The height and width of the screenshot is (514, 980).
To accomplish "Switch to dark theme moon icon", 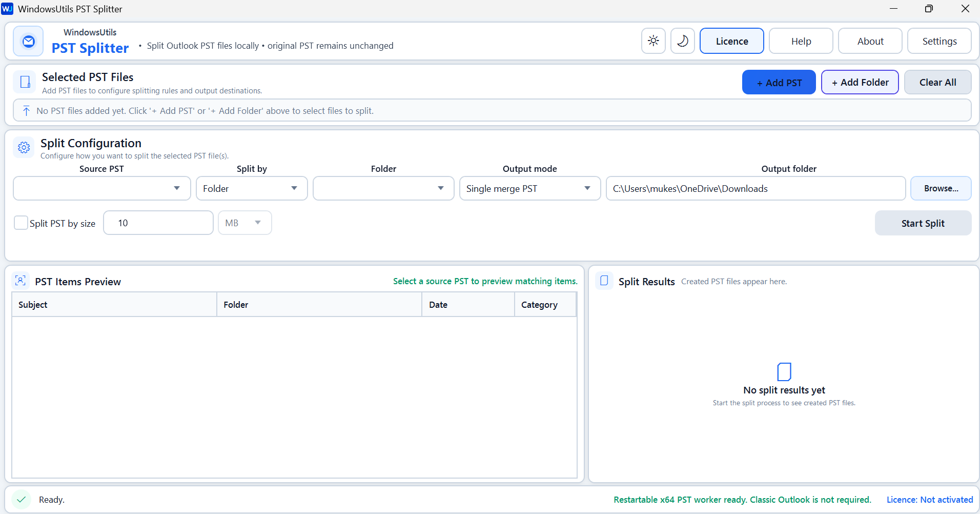I will pyautogui.click(x=683, y=41).
